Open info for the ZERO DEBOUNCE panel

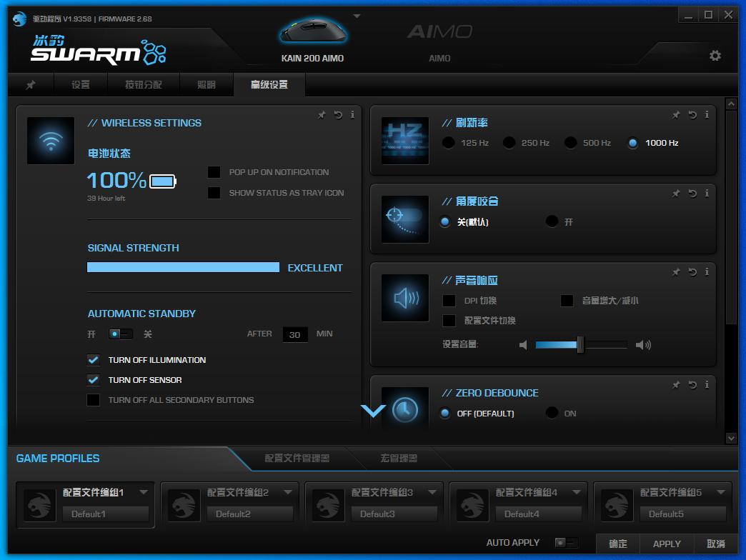click(x=707, y=384)
